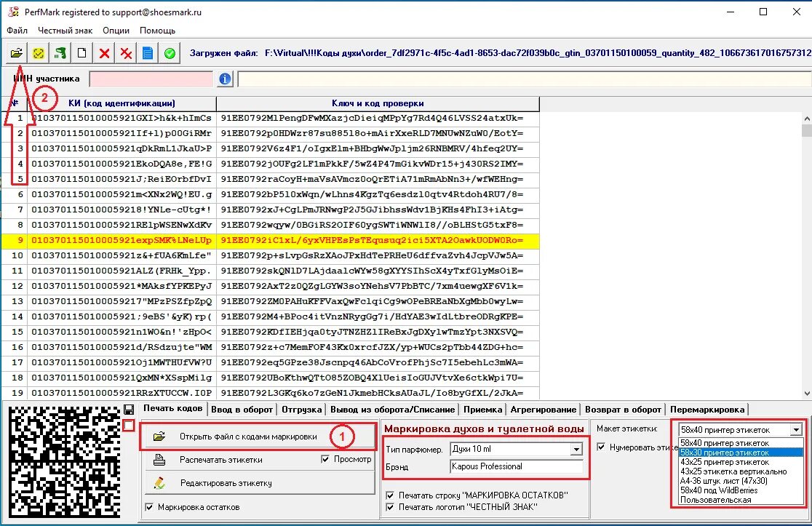The width and height of the screenshot is (812, 526).
Task: Switch to Вывод из оборота/Списание tab
Action: coord(392,410)
